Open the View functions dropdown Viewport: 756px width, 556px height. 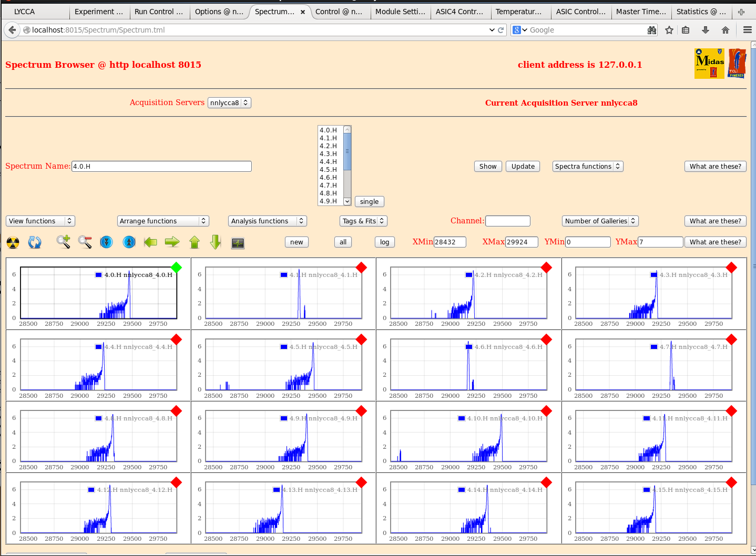click(x=40, y=221)
